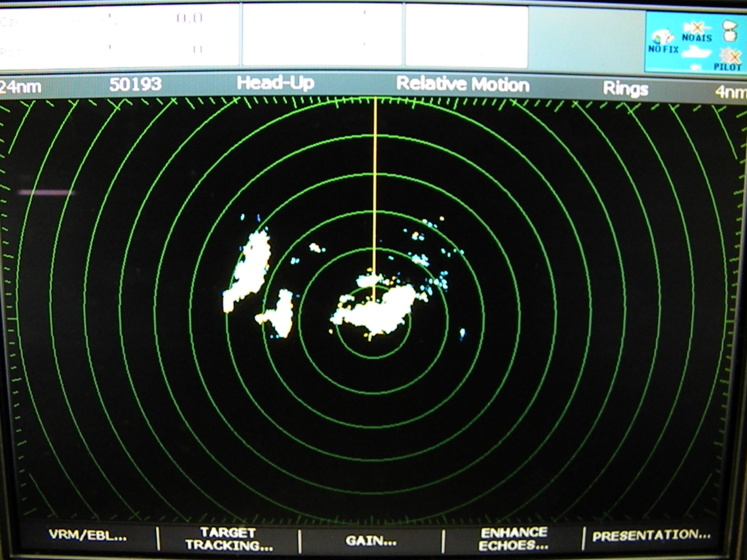Pick the large elongated echo left of center

point(248,270)
